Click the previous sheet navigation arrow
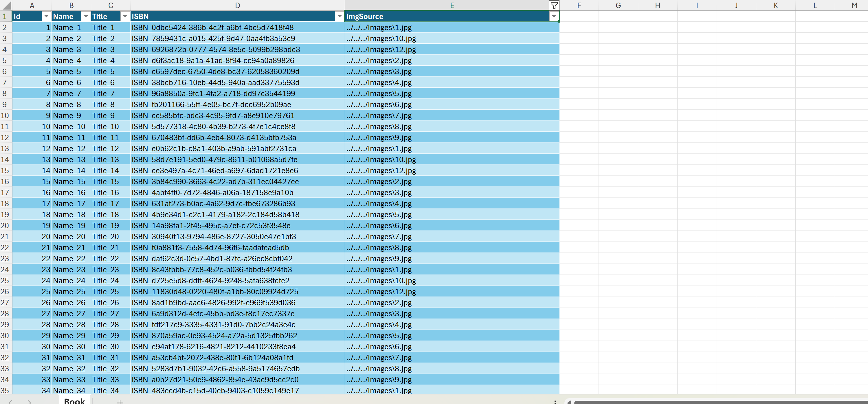 pyautogui.click(x=11, y=401)
